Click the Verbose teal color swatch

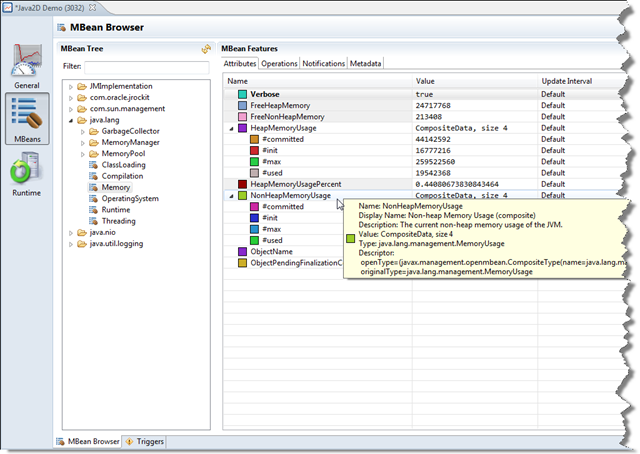coord(242,94)
